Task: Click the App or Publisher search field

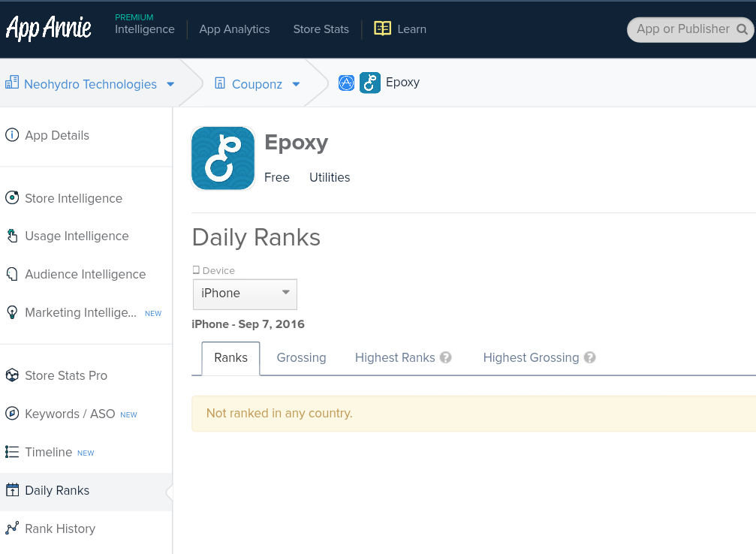Action: tap(683, 29)
